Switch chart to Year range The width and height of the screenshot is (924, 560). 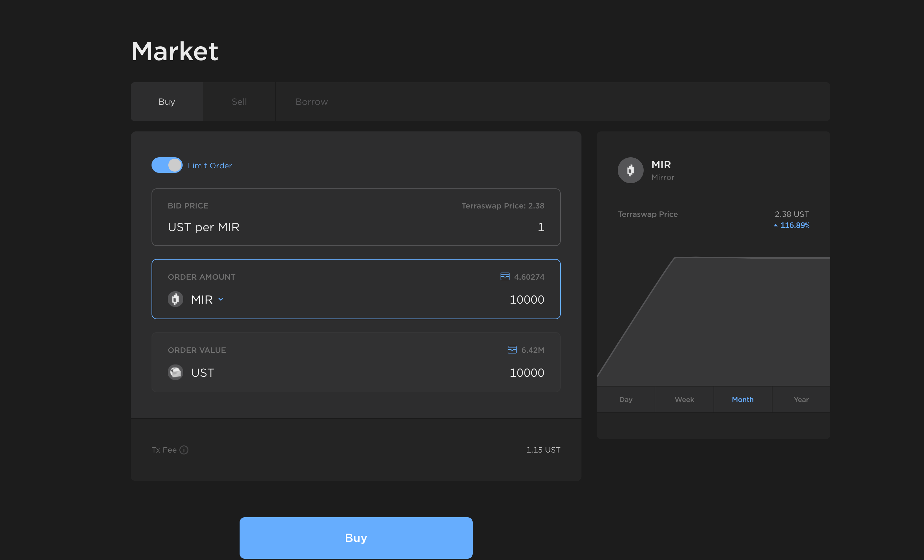[801, 399]
